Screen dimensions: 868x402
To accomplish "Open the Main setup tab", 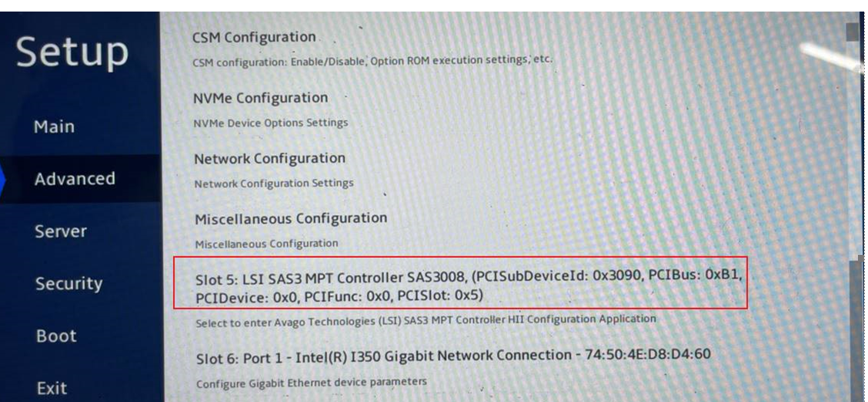I will point(54,127).
